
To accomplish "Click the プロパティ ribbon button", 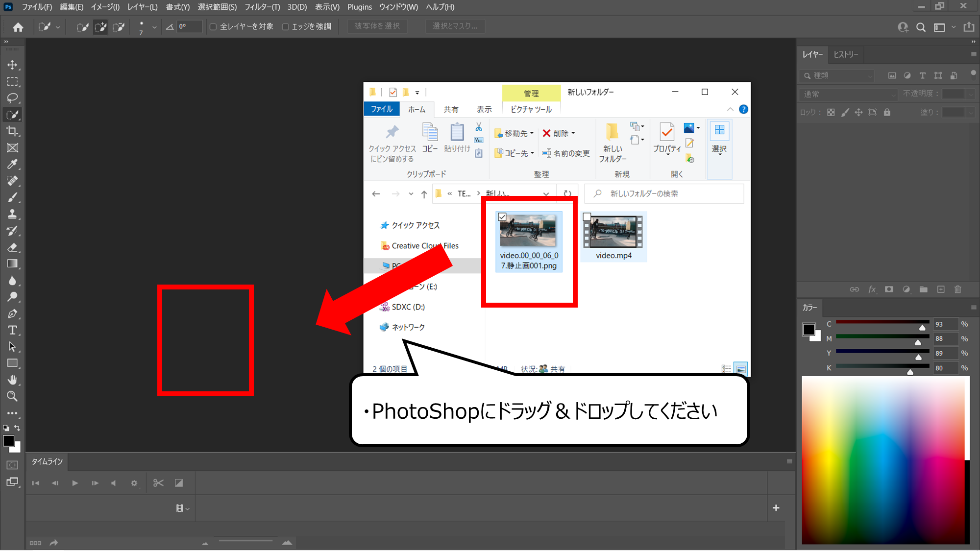I will [667, 139].
